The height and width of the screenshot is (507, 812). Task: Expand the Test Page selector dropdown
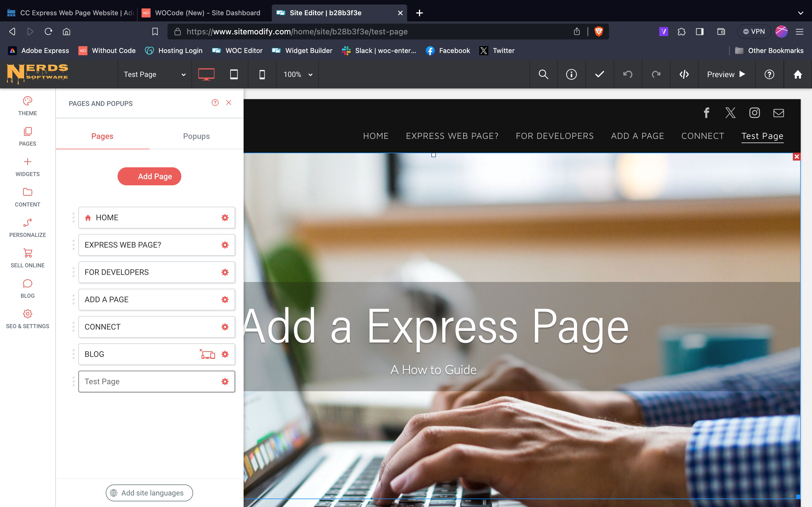(x=154, y=74)
